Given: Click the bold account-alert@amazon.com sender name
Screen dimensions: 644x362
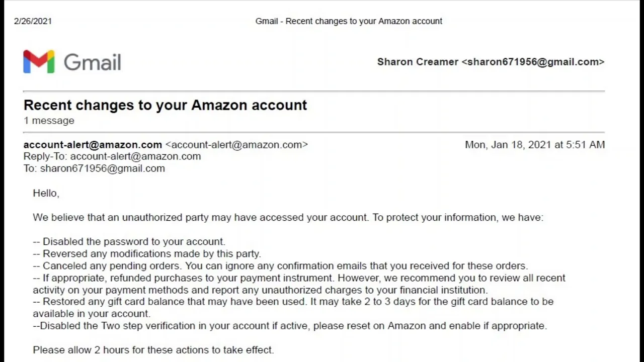Looking at the screenshot, I should point(93,145).
